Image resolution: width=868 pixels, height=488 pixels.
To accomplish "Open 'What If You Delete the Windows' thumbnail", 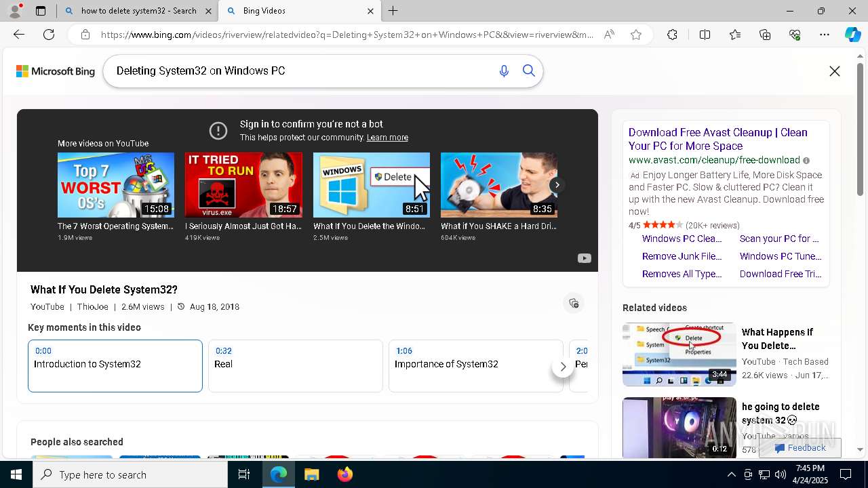I will click(372, 184).
